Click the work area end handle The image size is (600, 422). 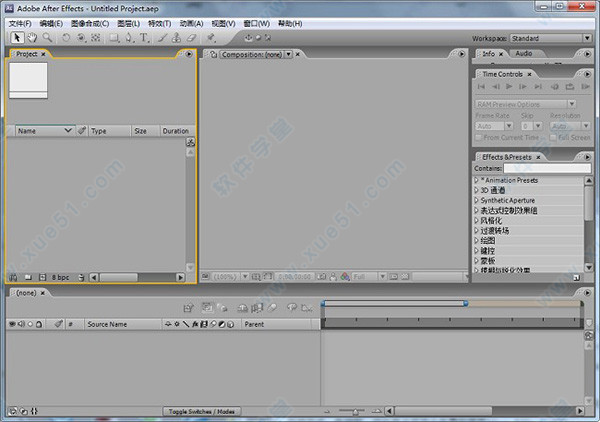point(465,303)
